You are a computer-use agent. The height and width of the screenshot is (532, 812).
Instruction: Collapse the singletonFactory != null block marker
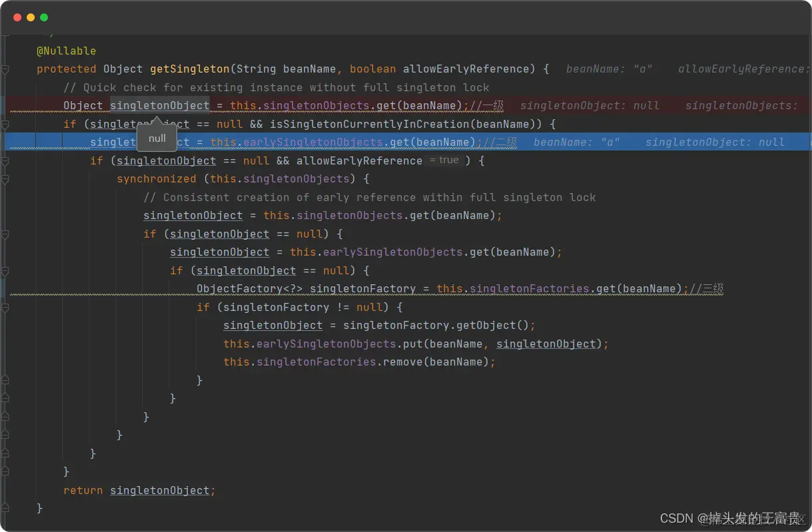pos(5,307)
